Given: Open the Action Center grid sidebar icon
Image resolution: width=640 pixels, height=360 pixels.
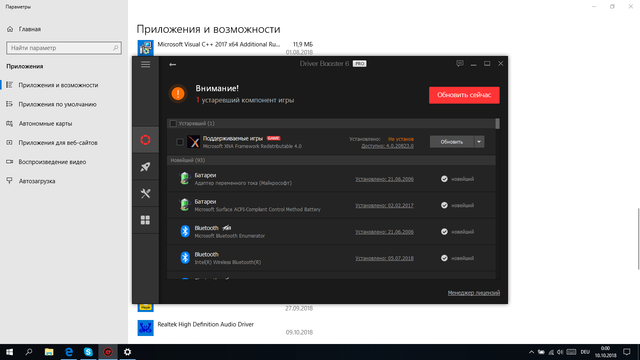Looking at the screenshot, I should (x=145, y=220).
